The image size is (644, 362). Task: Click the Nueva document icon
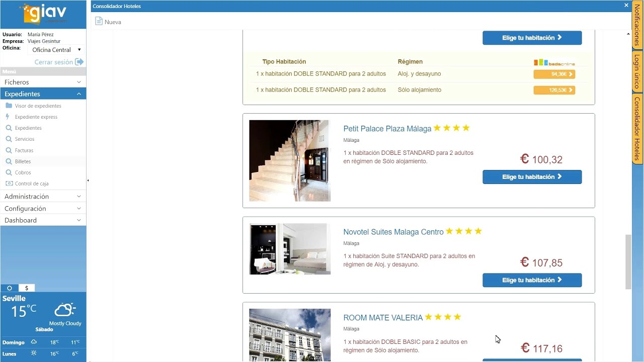coord(99,21)
